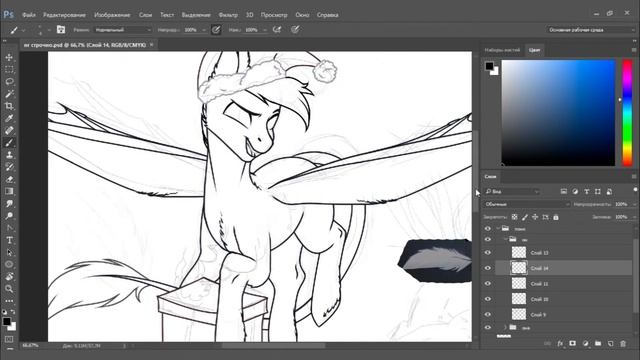Swap foreground and background colors in toolbox
The image size is (640, 360).
13,312
